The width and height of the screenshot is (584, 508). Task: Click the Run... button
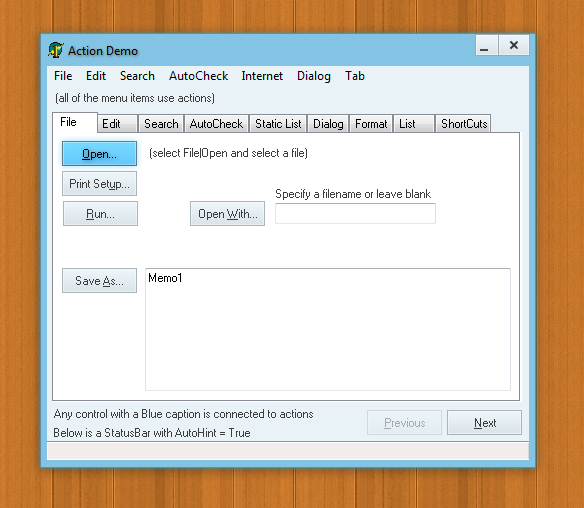[x=100, y=214]
